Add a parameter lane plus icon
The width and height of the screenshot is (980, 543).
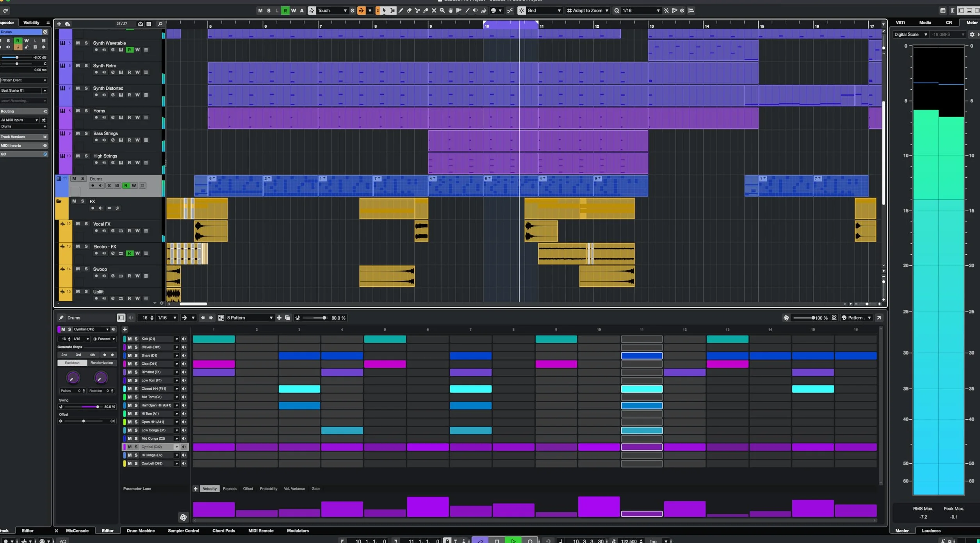click(195, 489)
